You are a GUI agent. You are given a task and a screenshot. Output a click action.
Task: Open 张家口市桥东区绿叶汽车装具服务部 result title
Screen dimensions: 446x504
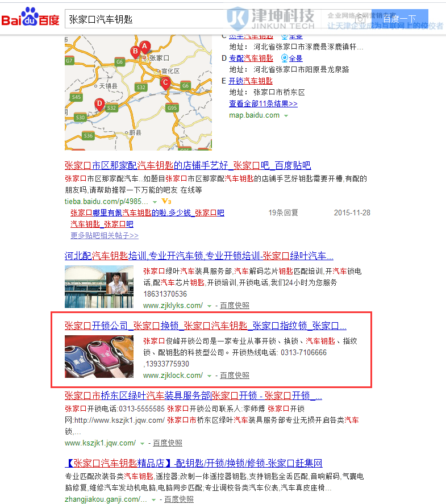point(193,395)
